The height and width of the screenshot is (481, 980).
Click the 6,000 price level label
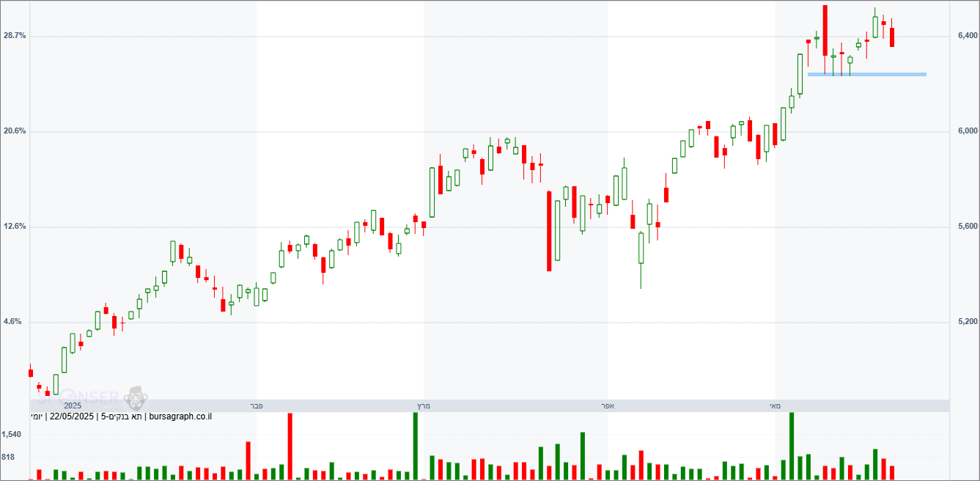(968, 131)
